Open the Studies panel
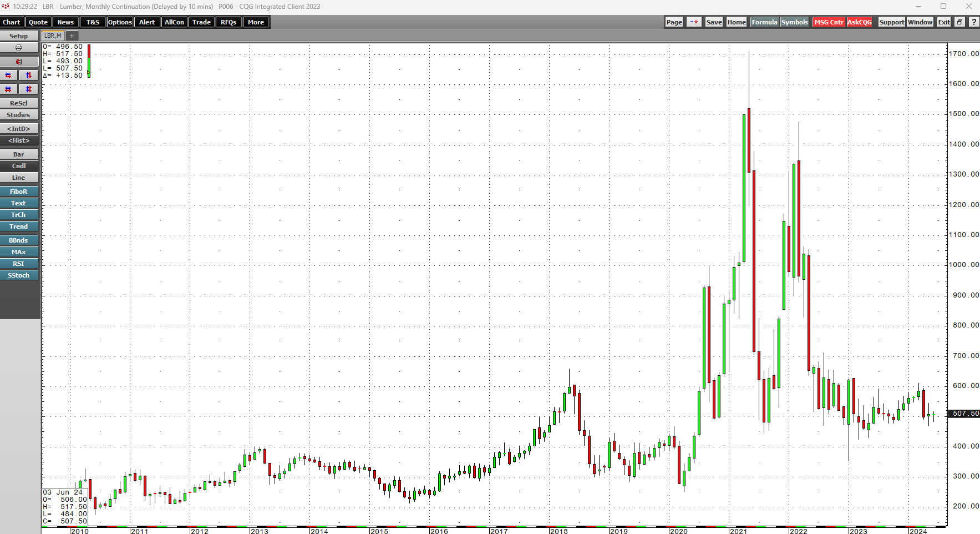 click(19, 114)
